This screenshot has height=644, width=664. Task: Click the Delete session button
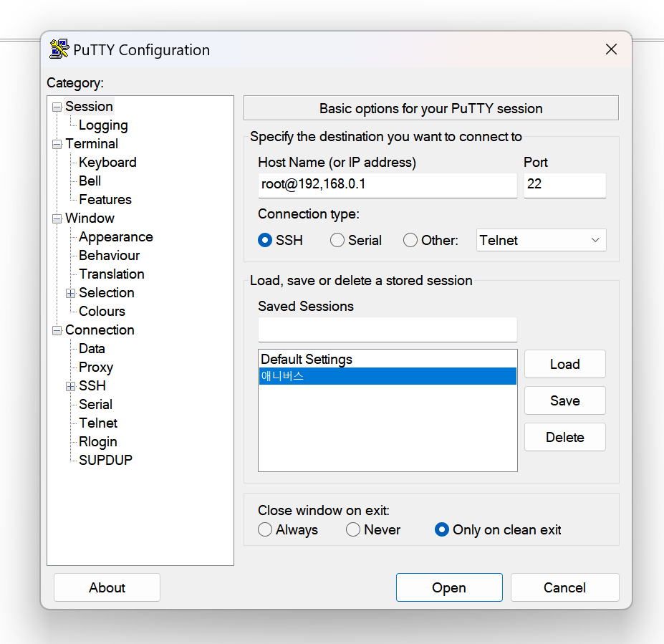565,437
